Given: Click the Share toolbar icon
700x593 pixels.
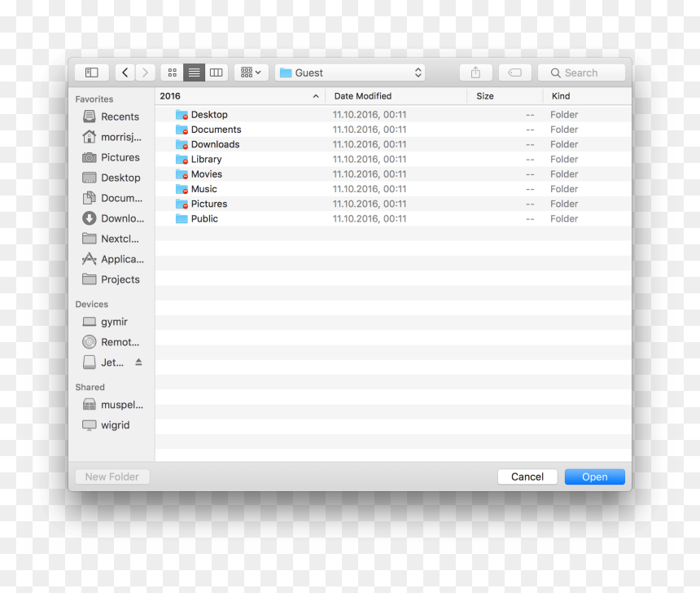Looking at the screenshot, I should tap(476, 72).
